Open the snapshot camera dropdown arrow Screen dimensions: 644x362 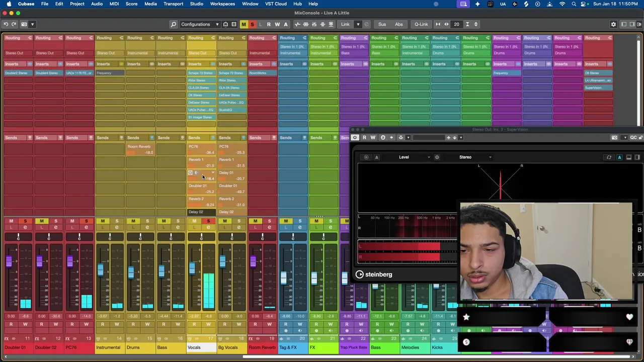33,24
